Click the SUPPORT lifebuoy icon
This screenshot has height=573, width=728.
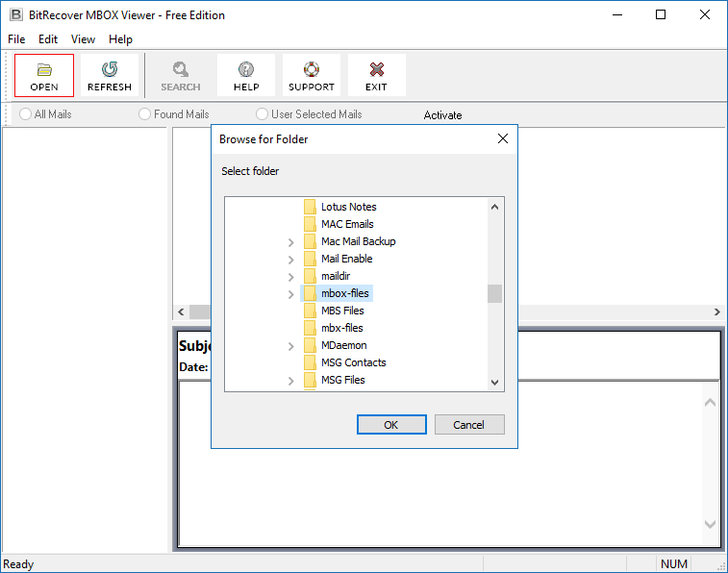point(312,69)
